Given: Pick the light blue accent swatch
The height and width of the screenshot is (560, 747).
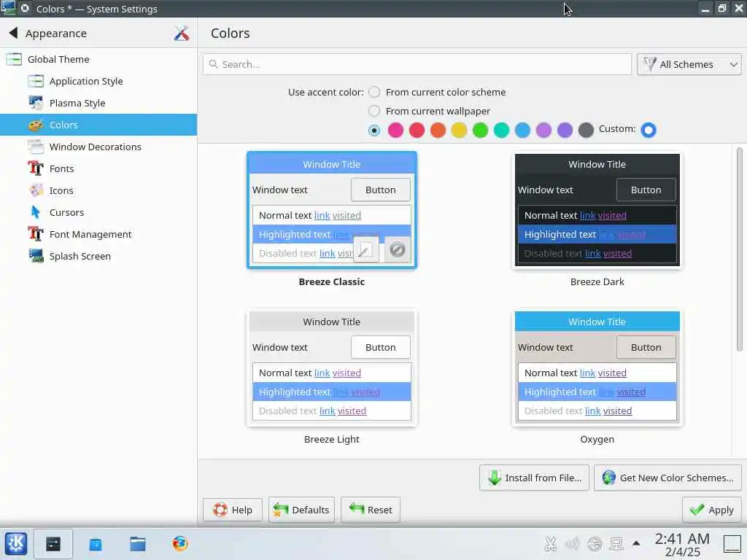Looking at the screenshot, I should click(x=522, y=130).
